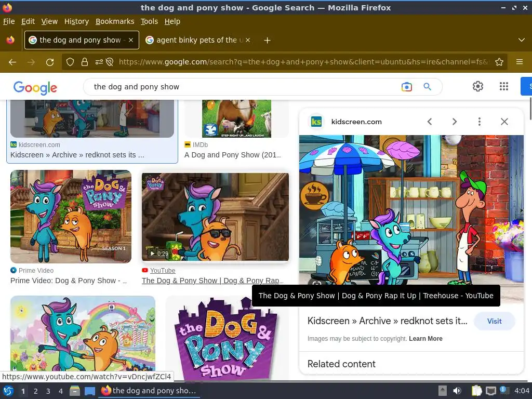
Task: Open YouTube Dog & Pony Rap video thumbnail
Action: click(x=215, y=217)
